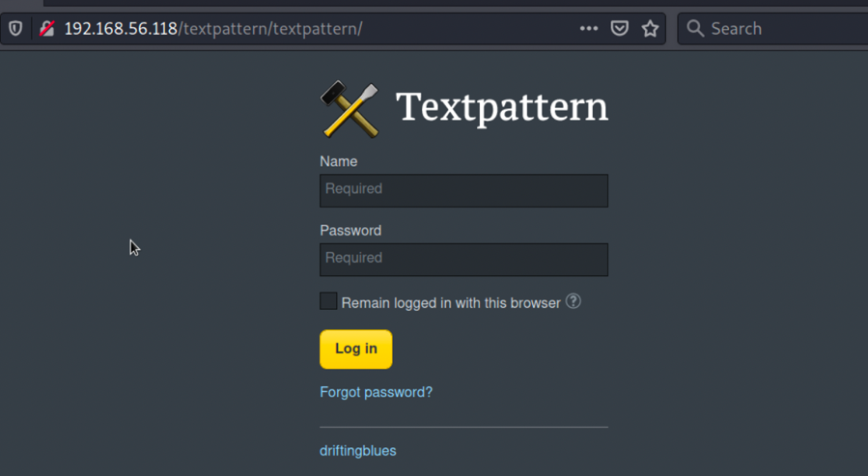This screenshot has height=476, width=868.
Task: Click the Textpattern heading text
Action: [502, 108]
